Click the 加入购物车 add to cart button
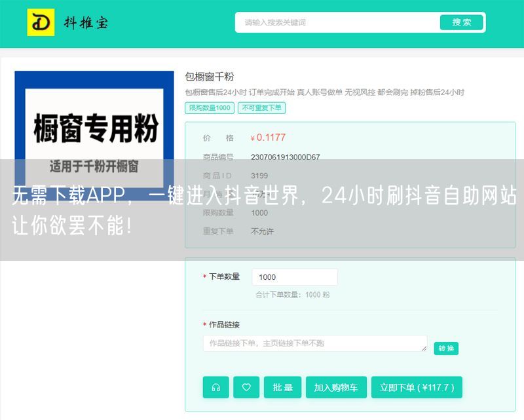Image resolution: width=524 pixels, height=420 pixels. pyautogui.click(x=336, y=387)
